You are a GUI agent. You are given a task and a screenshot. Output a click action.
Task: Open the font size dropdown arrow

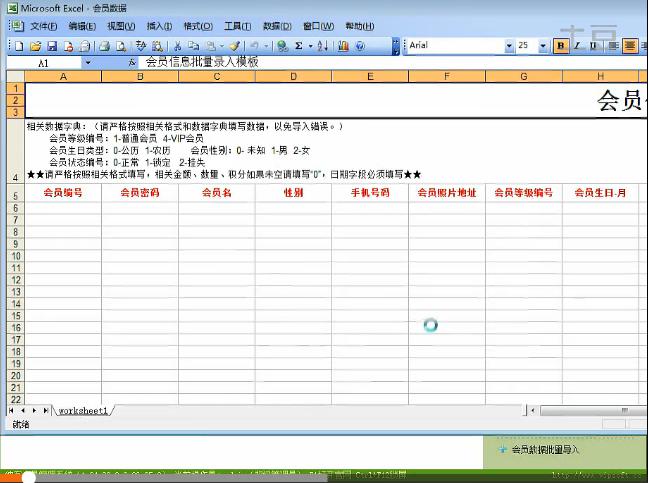point(544,46)
